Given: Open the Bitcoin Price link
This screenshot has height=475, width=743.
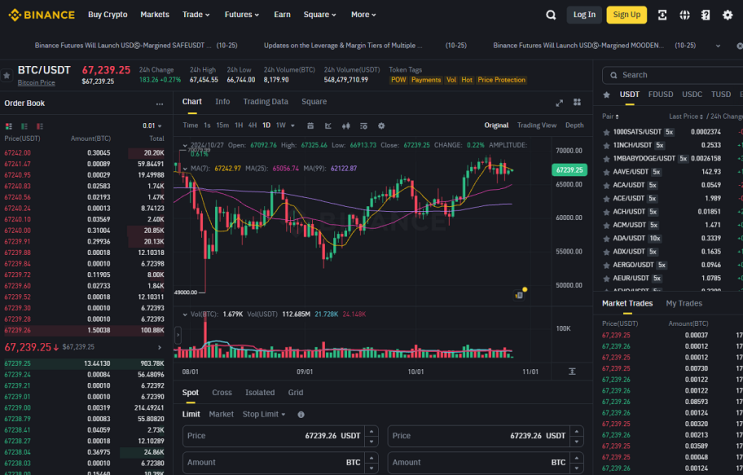Looking at the screenshot, I should pos(36,83).
